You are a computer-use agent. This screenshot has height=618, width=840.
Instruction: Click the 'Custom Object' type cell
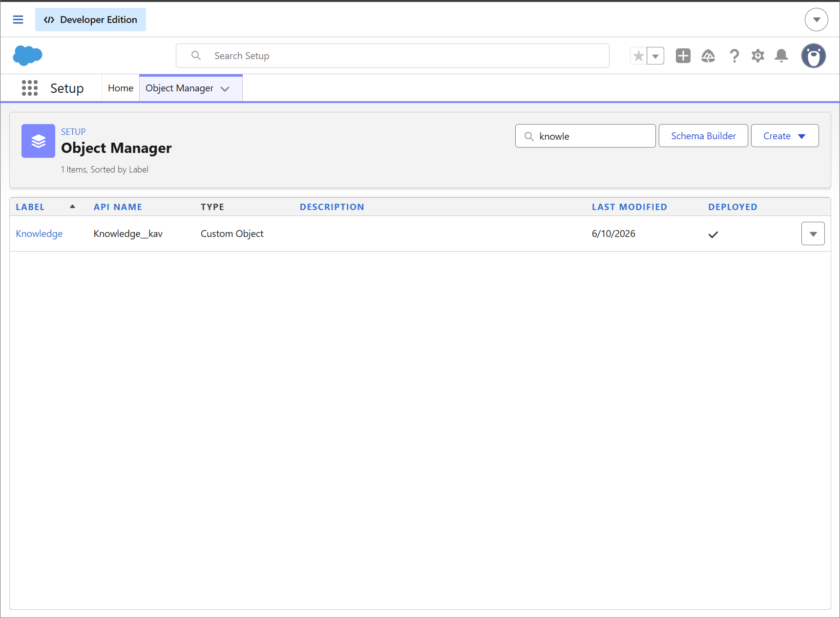pos(232,234)
